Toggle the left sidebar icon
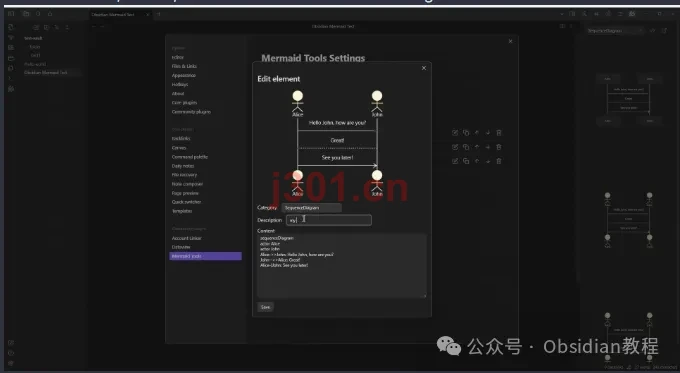 pos(11,14)
